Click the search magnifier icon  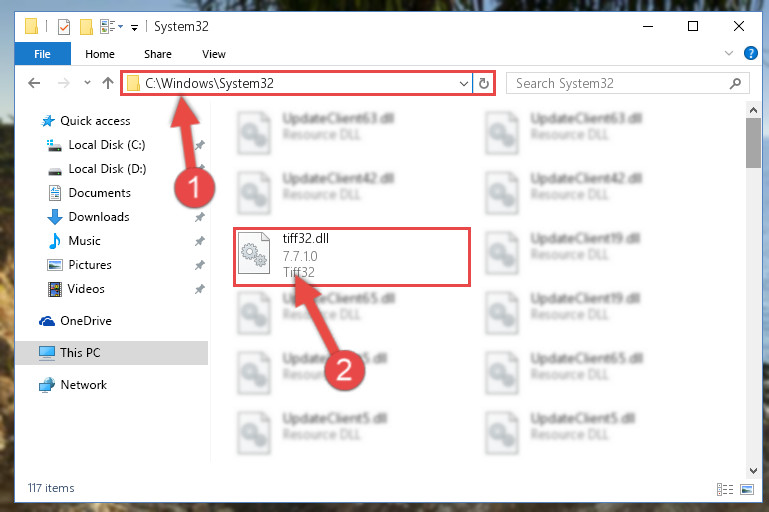735,83
